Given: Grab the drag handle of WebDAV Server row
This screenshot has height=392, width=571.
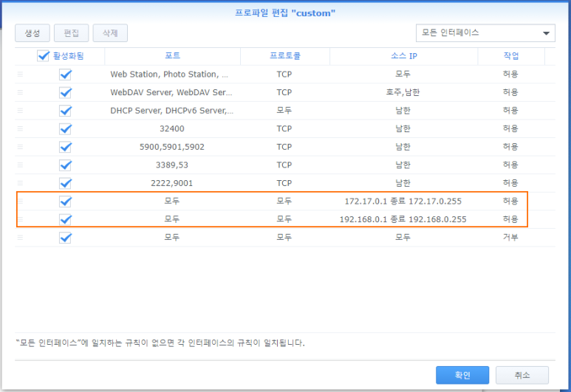Looking at the screenshot, I should 21,92.
